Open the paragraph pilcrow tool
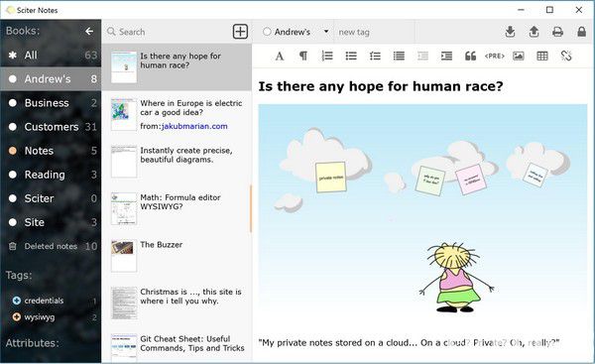595x364 pixels. point(303,57)
